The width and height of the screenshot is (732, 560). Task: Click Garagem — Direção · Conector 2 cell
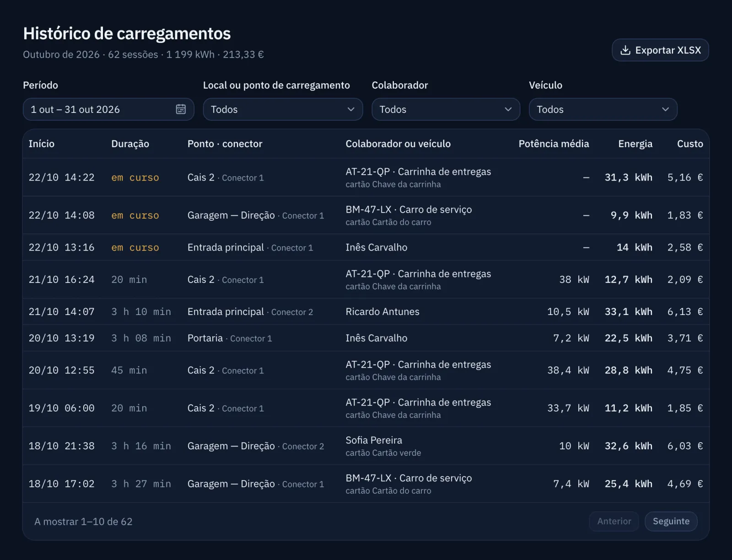coord(256,446)
